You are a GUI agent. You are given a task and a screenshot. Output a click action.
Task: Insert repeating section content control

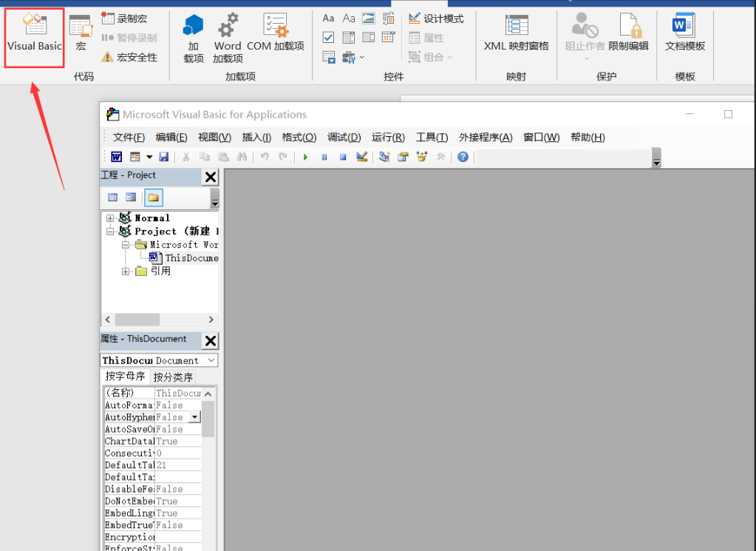(x=328, y=58)
